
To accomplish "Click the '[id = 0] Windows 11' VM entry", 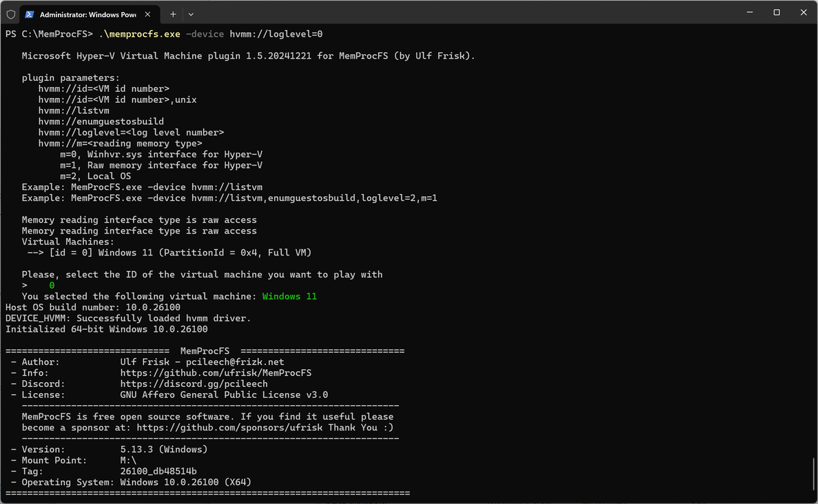I will (181, 253).
